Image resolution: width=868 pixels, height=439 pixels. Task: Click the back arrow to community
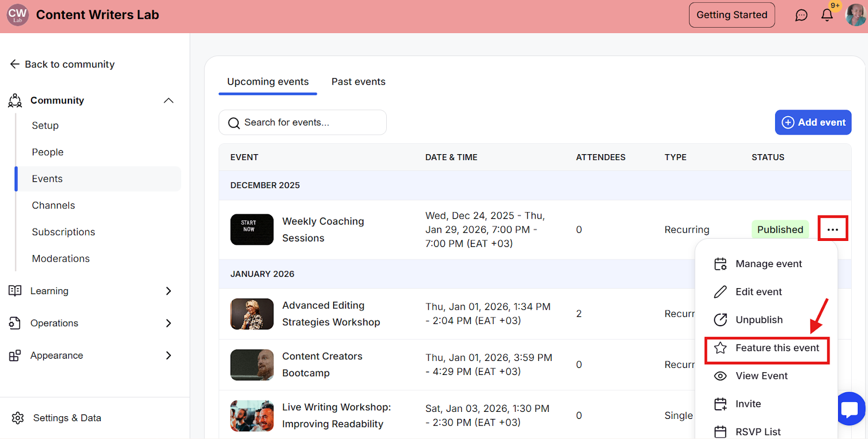point(15,64)
